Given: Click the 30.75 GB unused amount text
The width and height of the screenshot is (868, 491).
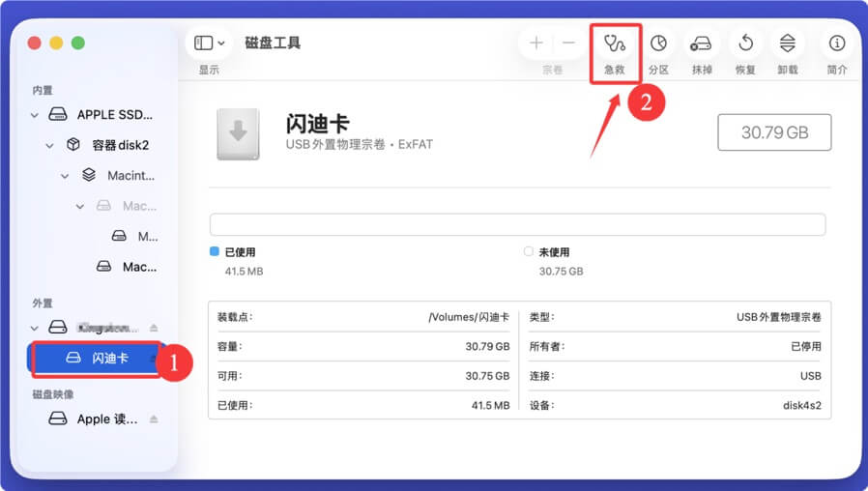Looking at the screenshot, I should click(562, 272).
